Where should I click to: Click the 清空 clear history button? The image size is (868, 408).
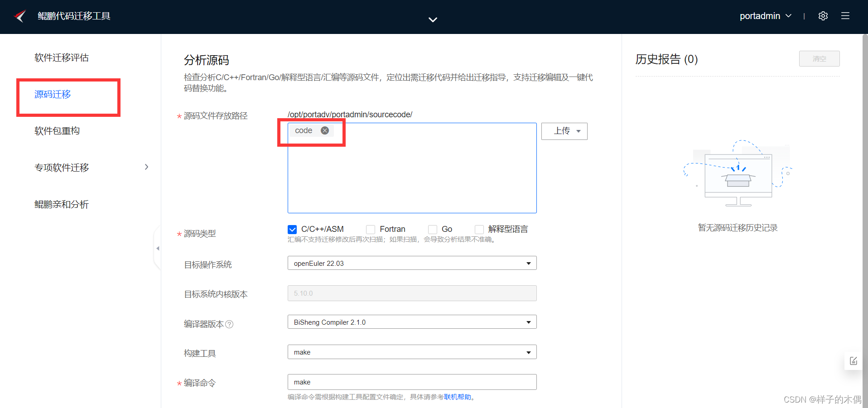819,59
